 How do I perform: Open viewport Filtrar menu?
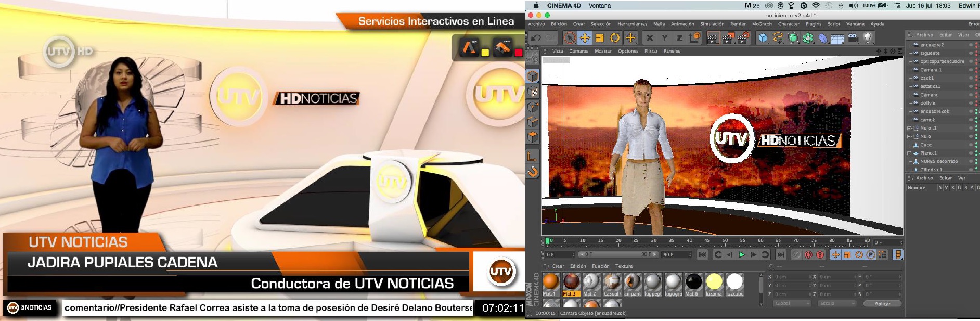click(x=651, y=51)
